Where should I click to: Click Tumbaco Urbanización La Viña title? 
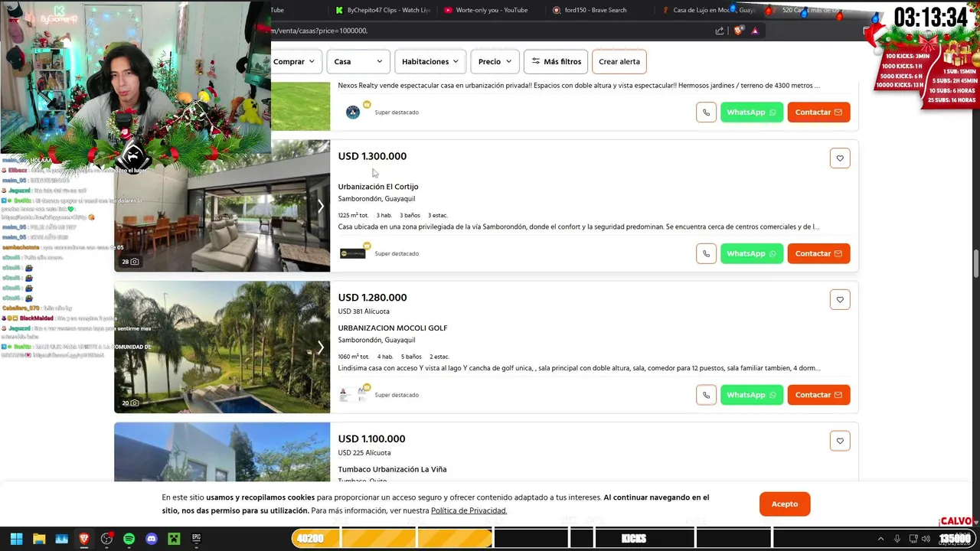pos(392,469)
